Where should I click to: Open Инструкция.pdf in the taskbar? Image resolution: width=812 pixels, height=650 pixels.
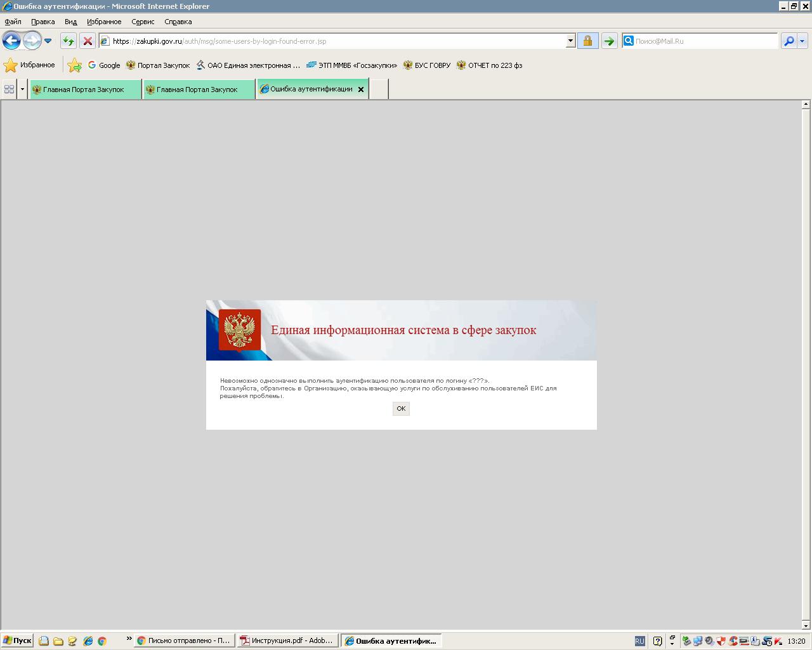tap(287, 641)
